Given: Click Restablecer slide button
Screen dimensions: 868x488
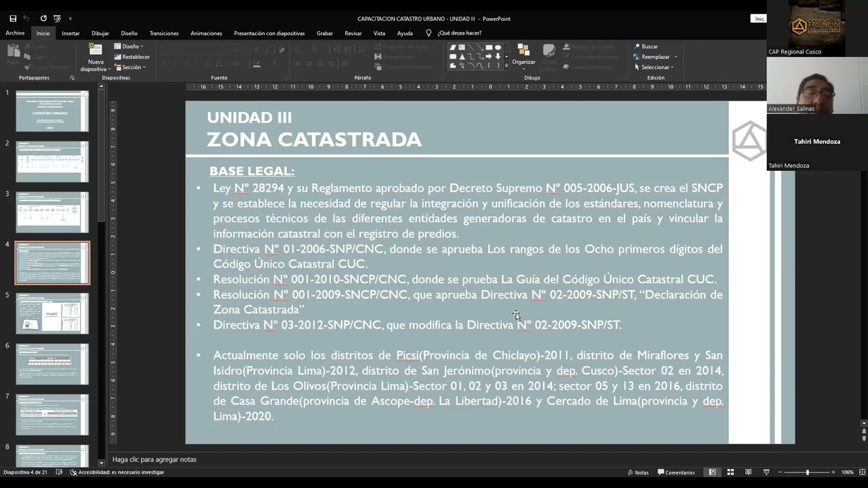Looking at the screenshot, I should [132, 57].
